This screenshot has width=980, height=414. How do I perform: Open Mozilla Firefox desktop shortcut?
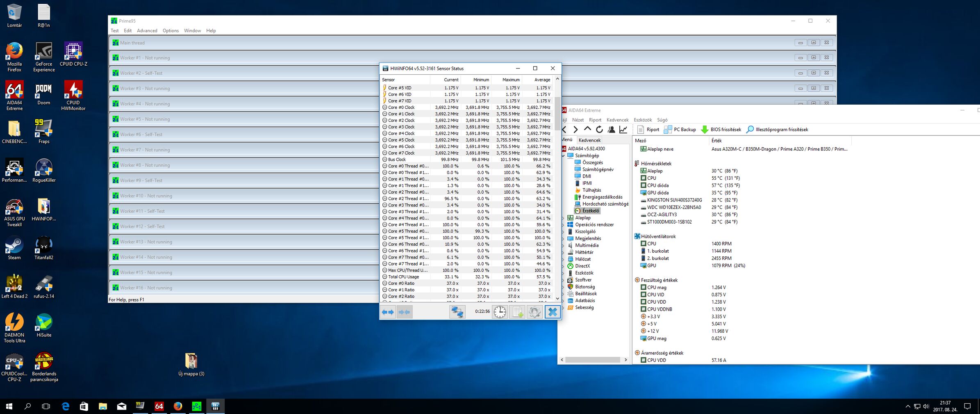tap(14, 57)
